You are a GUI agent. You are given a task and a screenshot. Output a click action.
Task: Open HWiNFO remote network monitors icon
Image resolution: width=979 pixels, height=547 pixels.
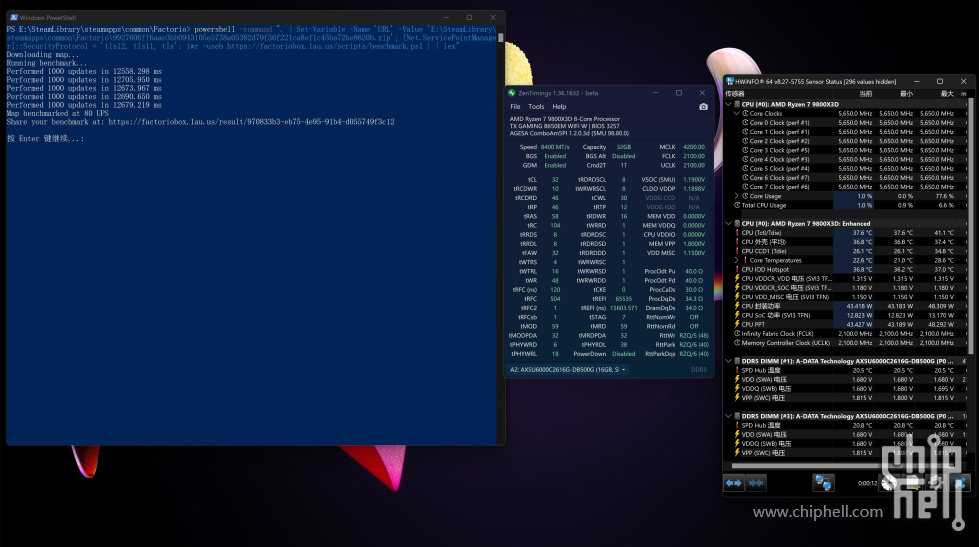pos(823,483)
